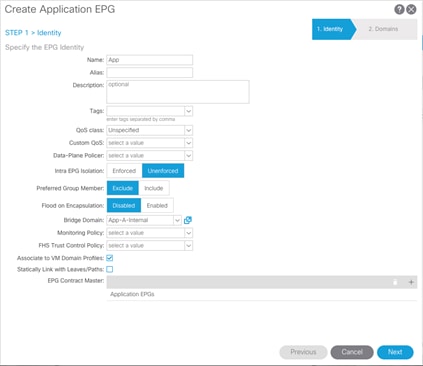This screenshot has height=366, width=423.
Task: Click the Next button
Action: (395, 352)
